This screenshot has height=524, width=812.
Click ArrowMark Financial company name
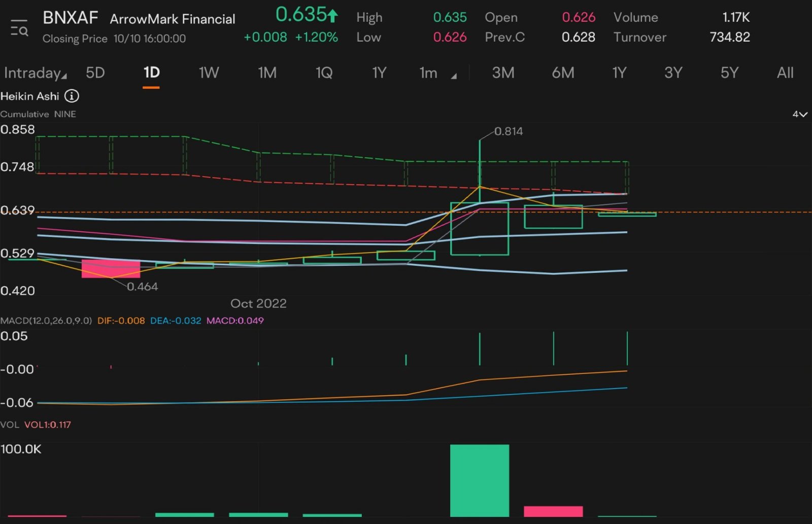173,19
